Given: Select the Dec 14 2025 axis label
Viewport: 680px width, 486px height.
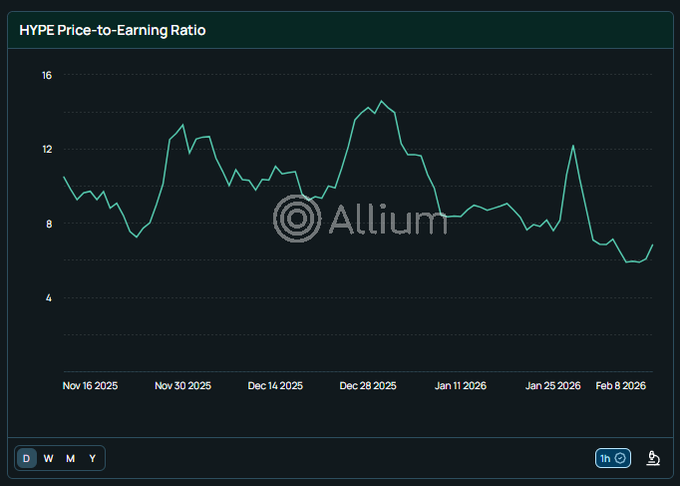Looking at the screenshot, I should (x=275, y=385).
